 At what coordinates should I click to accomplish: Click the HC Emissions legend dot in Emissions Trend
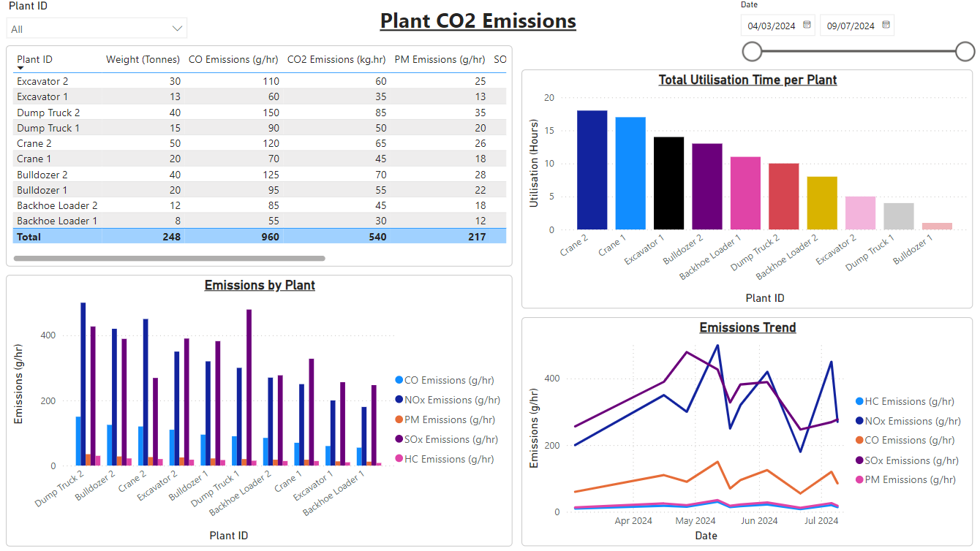pyautogui.click(x=859, y=401)
